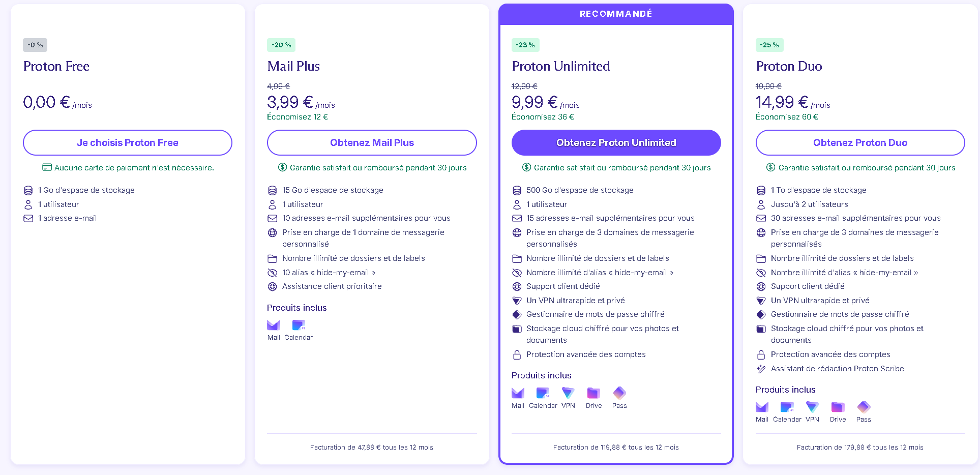Click the Pass icon in Proton Duo card
980x475 pixels.
864,407
